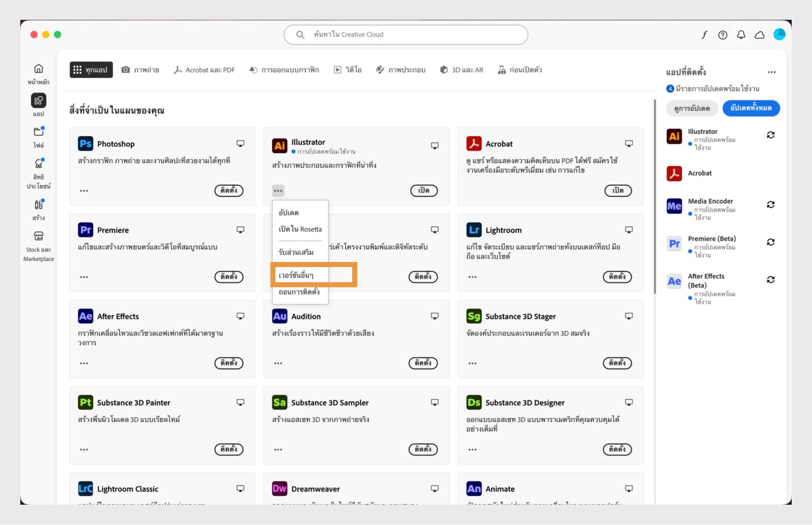The height and width of the screenshot is (525, 812).
Task: Open the Files (ไฟล์) sidebar icon
Action: tap(39, 132)
